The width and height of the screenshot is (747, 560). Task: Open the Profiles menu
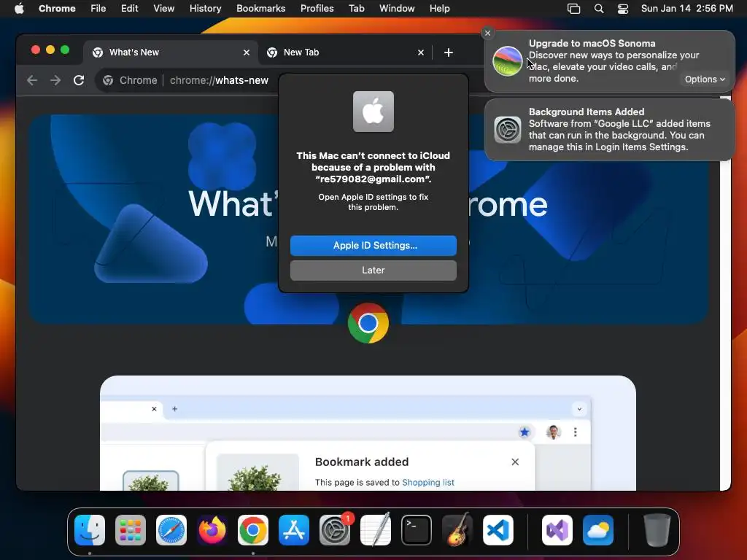coord(317,9)
